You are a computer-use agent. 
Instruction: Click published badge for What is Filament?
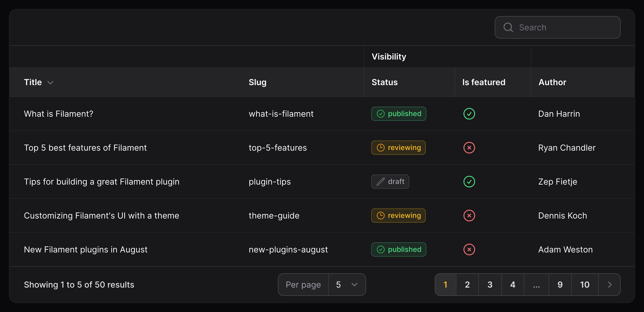[399, 114]
